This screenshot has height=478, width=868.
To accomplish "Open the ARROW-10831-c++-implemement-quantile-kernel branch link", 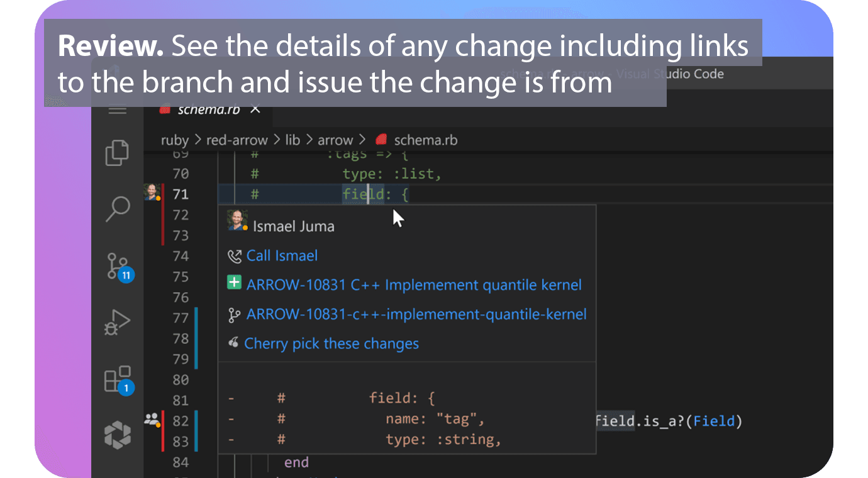I will (416, 314).
